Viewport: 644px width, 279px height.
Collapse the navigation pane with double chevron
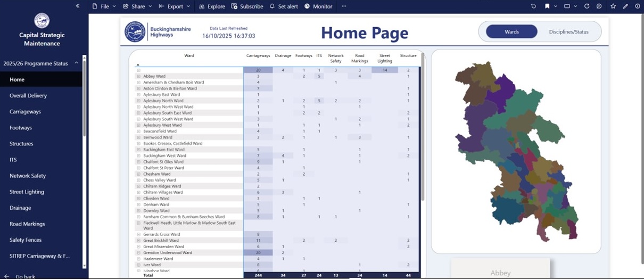pos(78,6)
